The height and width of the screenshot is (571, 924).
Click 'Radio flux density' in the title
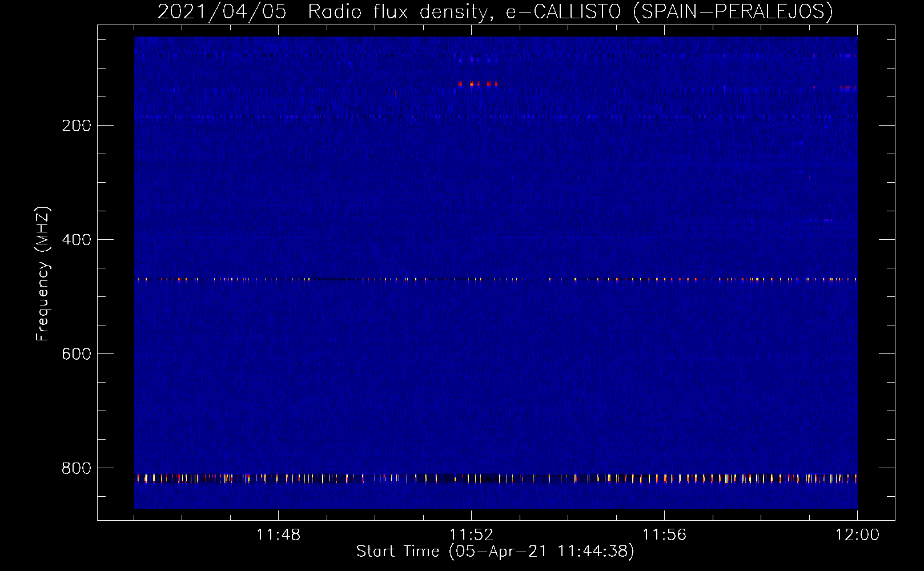click(397, 12)
